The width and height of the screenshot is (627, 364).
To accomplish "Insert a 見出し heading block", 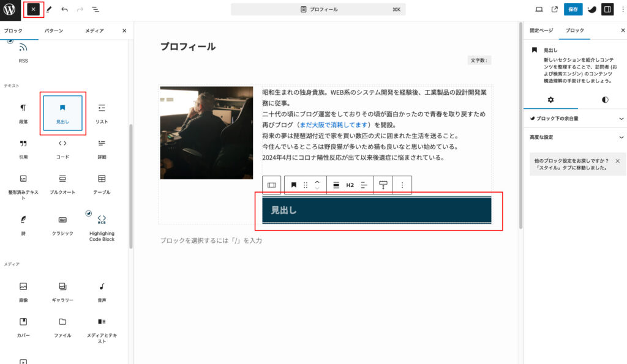I will 62,113.
